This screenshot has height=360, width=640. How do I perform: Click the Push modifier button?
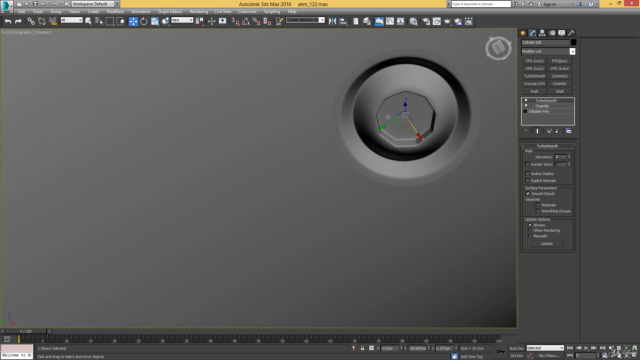(535, 91)
